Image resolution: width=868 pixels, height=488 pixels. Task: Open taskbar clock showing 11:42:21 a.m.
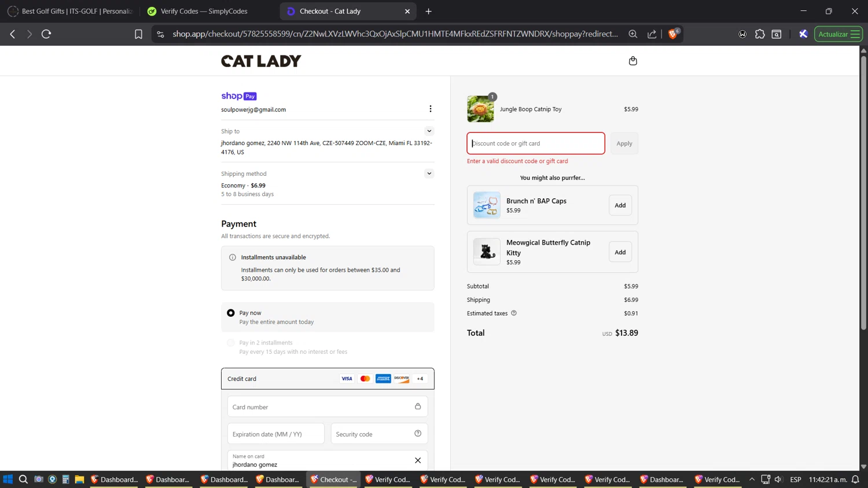tap(828, 479)
